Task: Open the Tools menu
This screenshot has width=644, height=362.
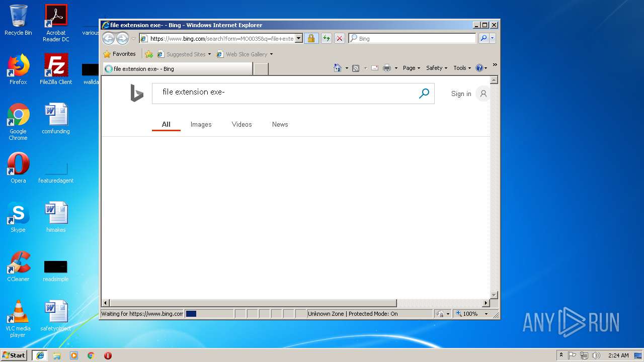Action: [x=462, y=68]
